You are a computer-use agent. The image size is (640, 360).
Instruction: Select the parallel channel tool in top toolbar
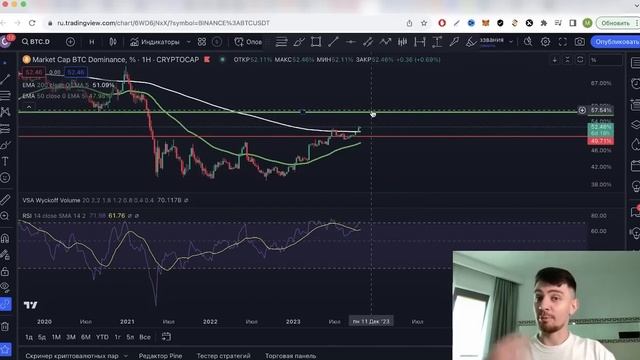368,42
